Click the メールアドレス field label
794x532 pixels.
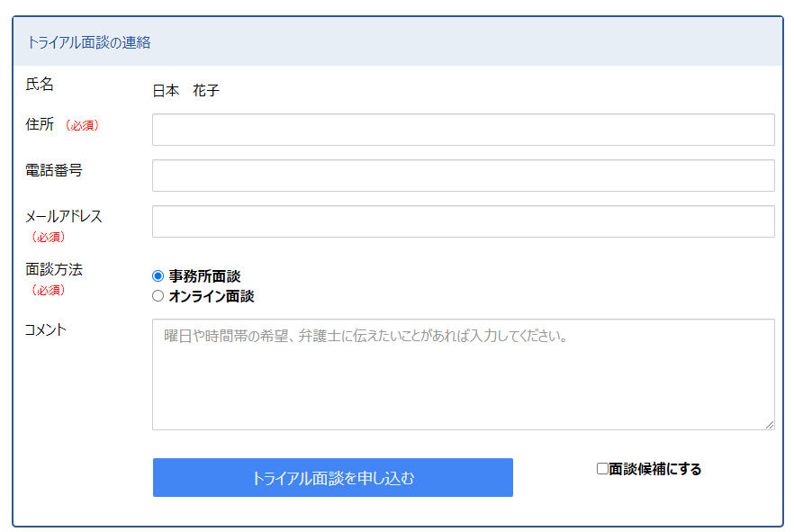click(64, 217)
